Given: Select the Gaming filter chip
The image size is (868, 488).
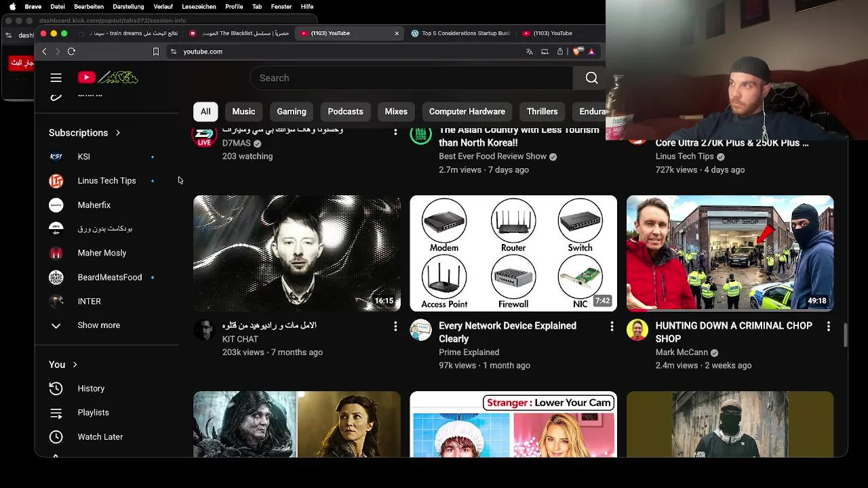Looking at the screenshot, I should click(292, 112).
